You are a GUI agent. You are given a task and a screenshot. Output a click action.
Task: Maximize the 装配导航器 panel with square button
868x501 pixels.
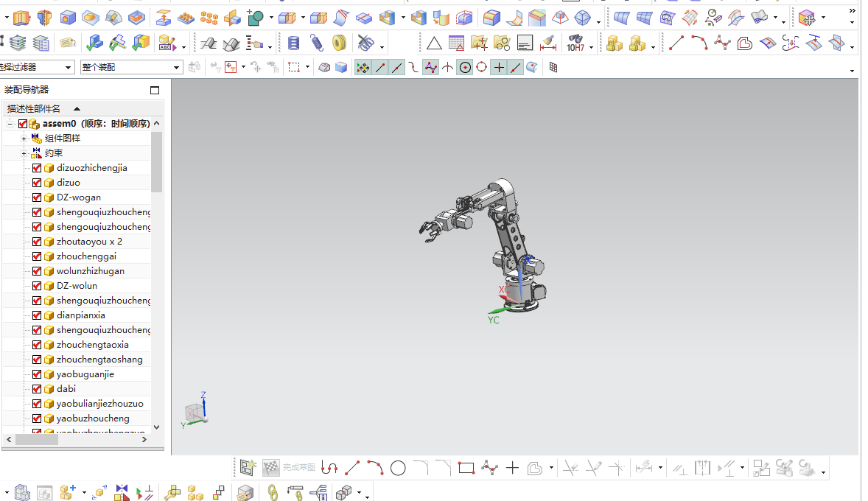155,90
